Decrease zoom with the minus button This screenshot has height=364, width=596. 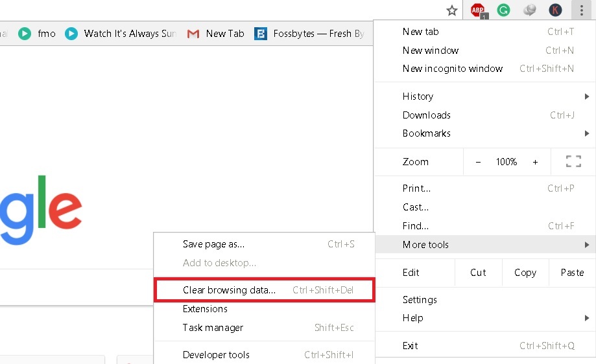[x=478, y=162]
